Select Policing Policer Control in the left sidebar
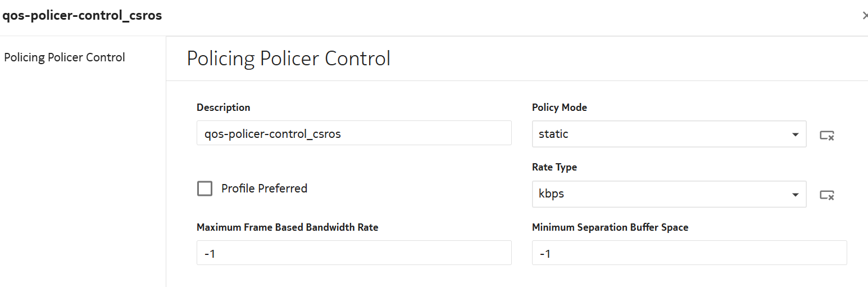Screen dimensions: 868x287 click(65, 57)
